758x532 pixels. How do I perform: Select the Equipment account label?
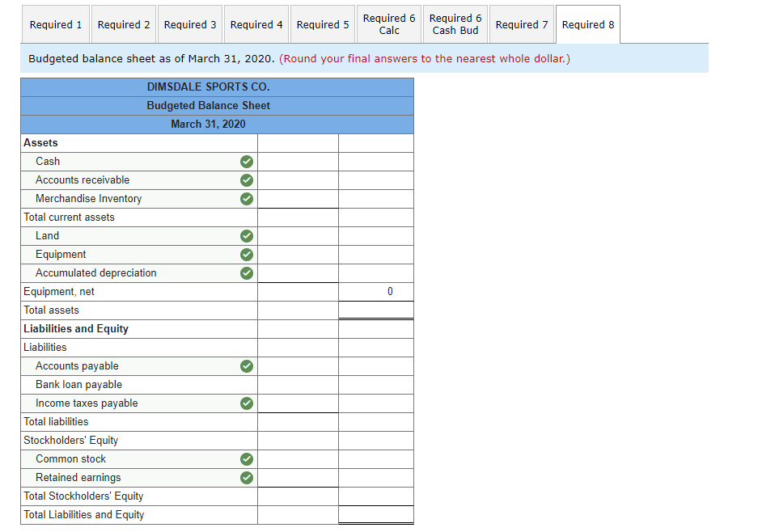(x=61, y=255)
